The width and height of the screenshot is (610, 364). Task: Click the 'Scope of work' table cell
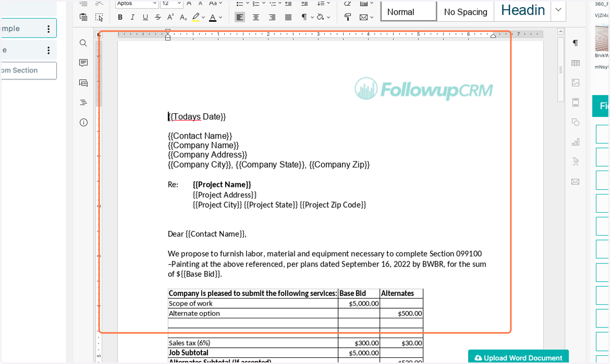(253, 304)
